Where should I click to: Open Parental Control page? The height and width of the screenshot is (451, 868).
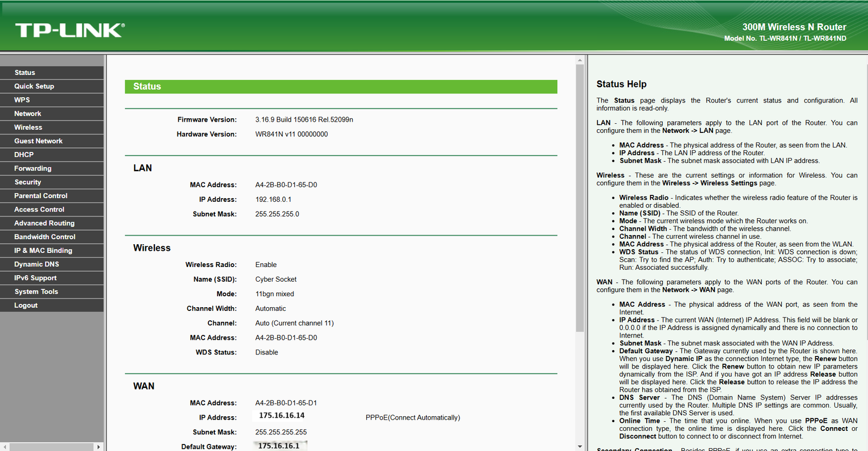pos(52,196)
